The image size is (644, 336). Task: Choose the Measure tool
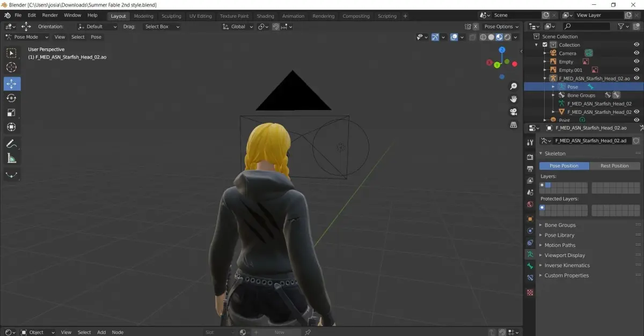pos(12,158)
